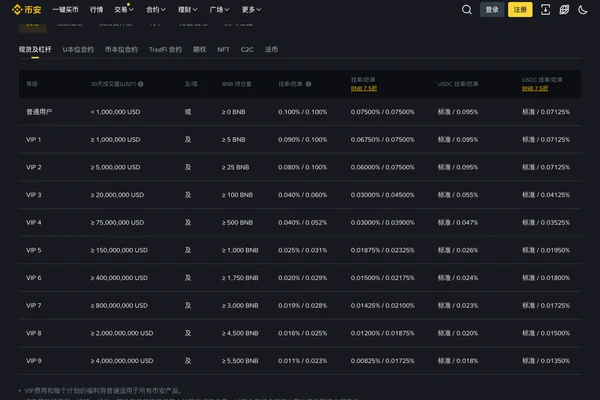The height and width of the screenshot is (400, 600).
Task: Switch to the 期权 tab
Action: pyautogui.click(x=200, y=49)
